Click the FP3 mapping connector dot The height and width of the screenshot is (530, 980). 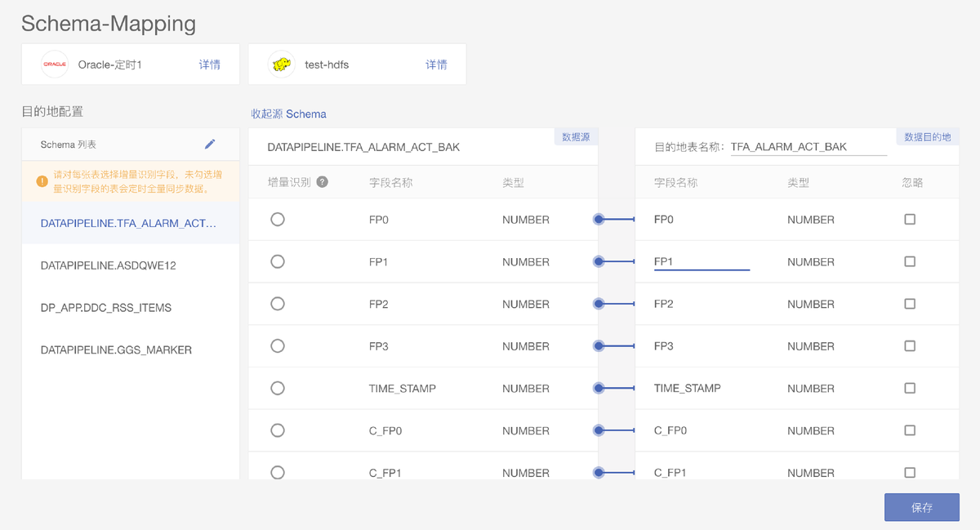(599, 346)
